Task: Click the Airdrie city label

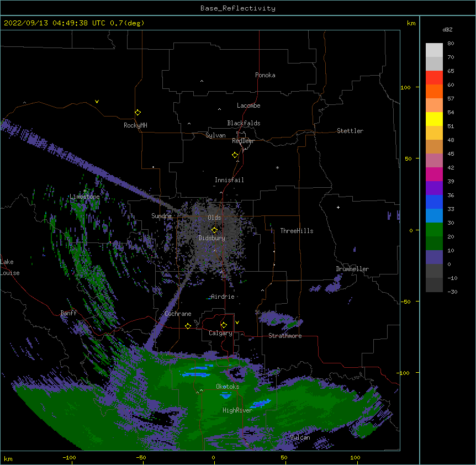Action: [x=223, y=297]
